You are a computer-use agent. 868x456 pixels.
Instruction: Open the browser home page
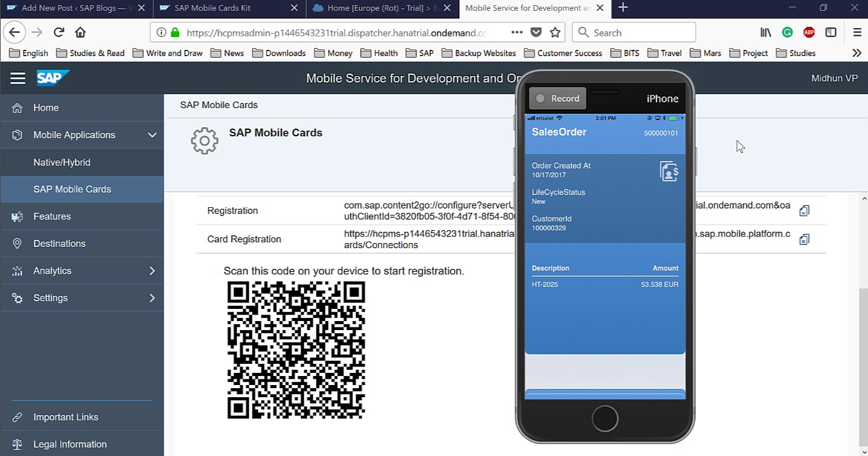[x=80, y=33]
